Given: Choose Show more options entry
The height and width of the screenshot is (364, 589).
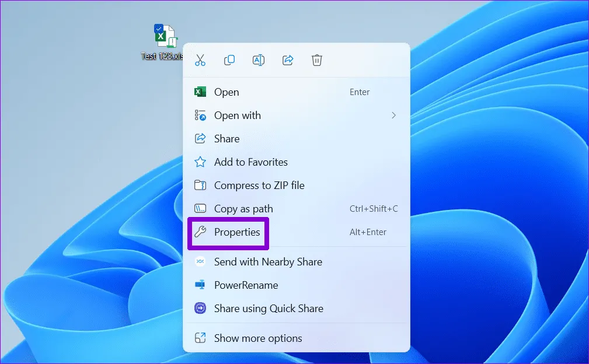Looking at the screenshot, I should tap(258, 338).
